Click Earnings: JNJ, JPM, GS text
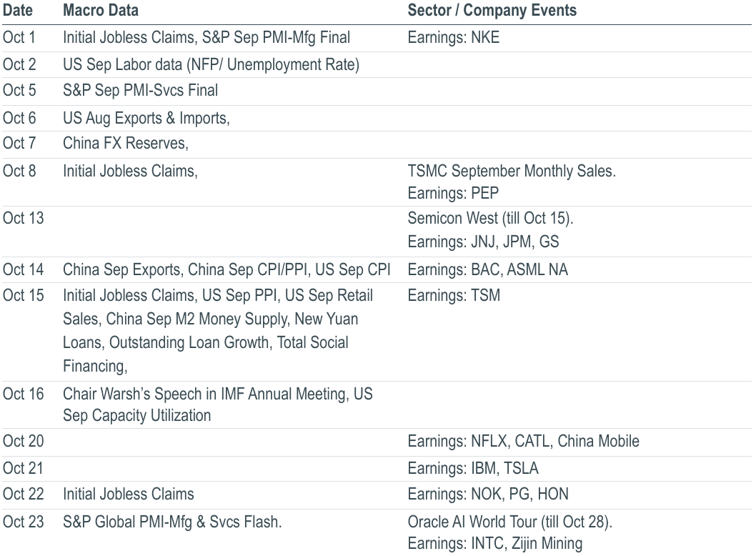 click(x=483, y=242)
